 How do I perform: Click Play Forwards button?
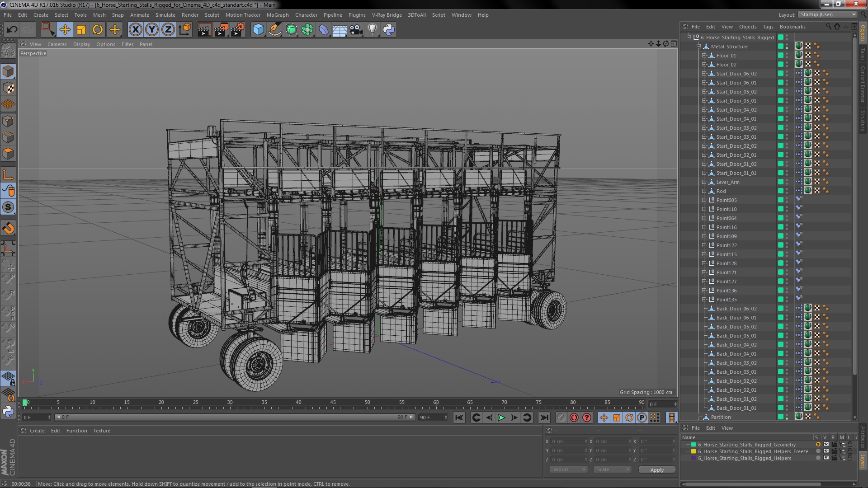pyautogui.click(x=501, y=418)
